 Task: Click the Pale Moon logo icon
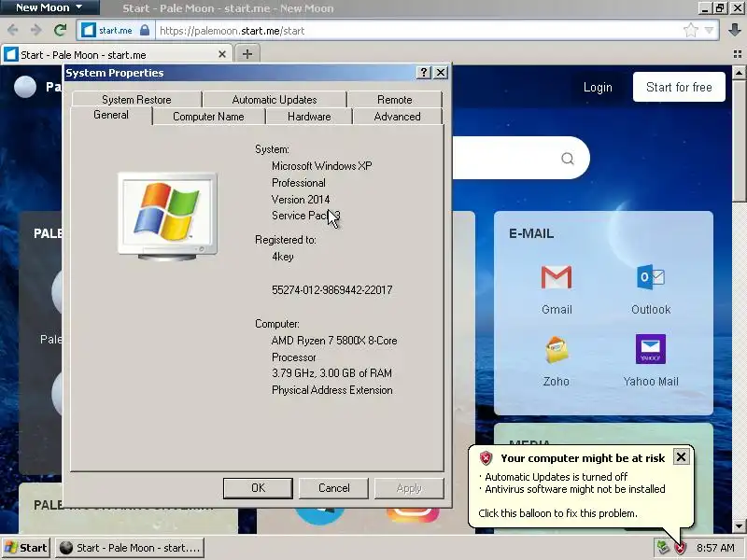pyautogui.click(x=25, y=87)
